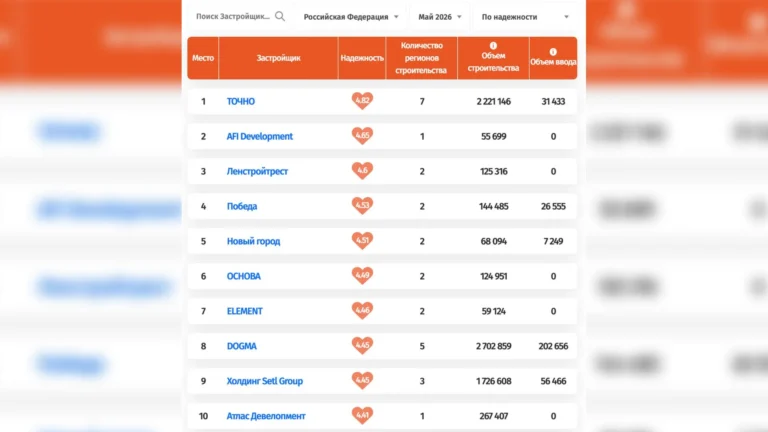Image resolution: width=768 pixels, height=432 pixels.
Task: Open the Май 2026 date dropdown
Action: click(x=439, y=17)
